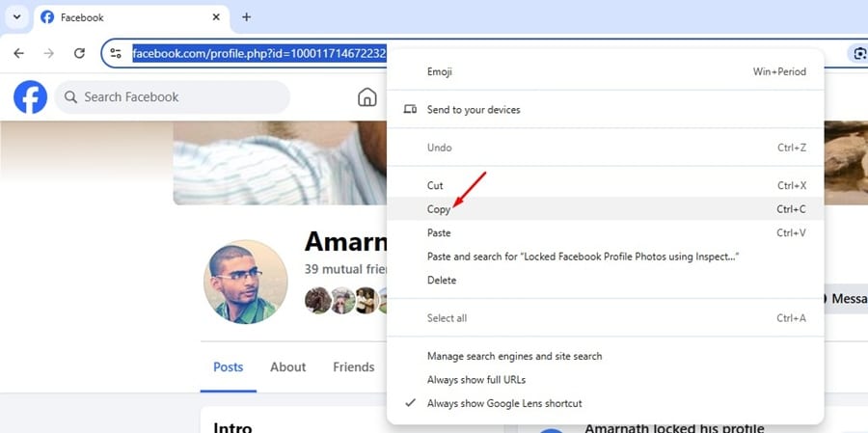Select Delete from the context menu
This screenshot has width=868, height=433.
tap(605, 281)
